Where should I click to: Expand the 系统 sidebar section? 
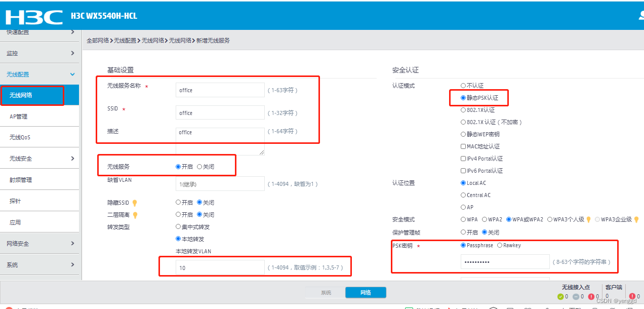pyautogui.click(x=41, y=264)
